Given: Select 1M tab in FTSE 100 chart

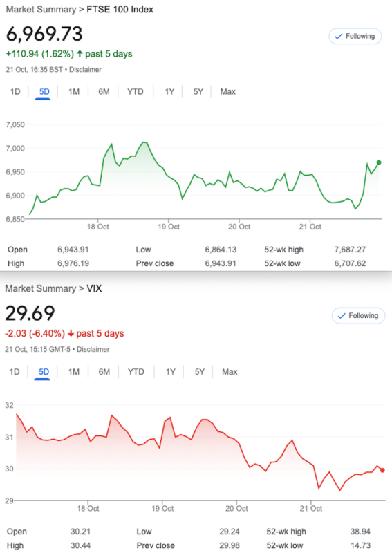Looking at the screenshot, I should [x=74, y=92].
